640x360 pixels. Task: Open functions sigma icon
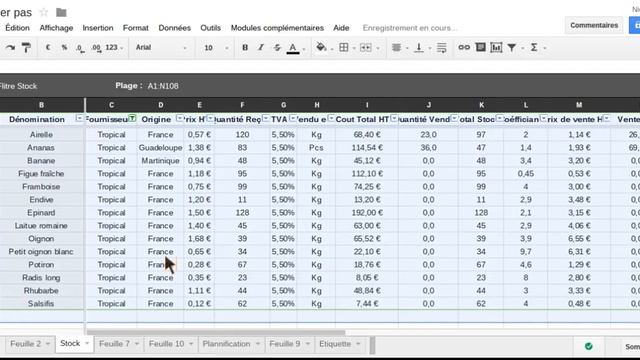pos(534,47)
